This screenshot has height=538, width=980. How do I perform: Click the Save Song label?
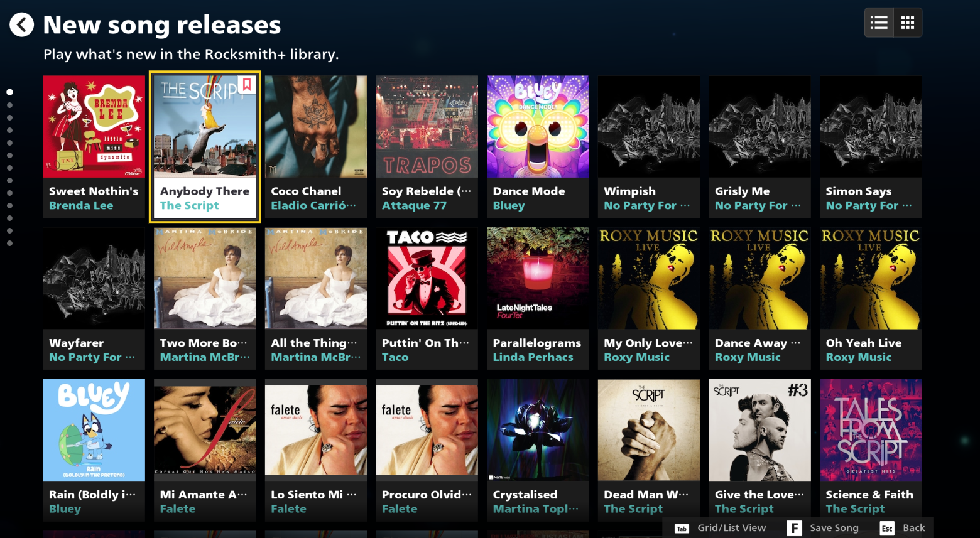pos(834,528)
